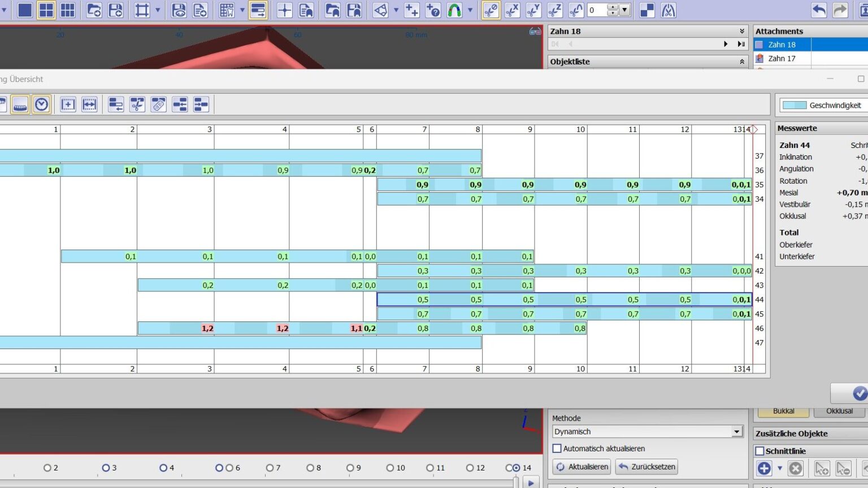This screenshot has width=868, height=488.
Task: Select the dental arch view icon
Action: click(20, 104)
